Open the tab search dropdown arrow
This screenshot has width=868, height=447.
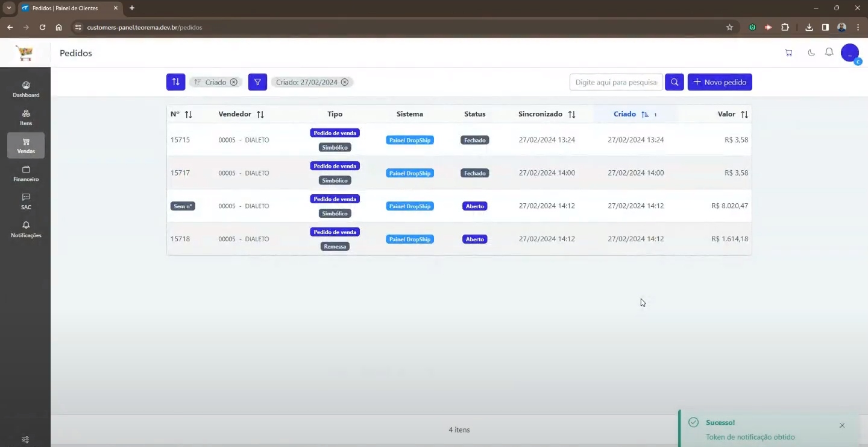coord(9,8)
